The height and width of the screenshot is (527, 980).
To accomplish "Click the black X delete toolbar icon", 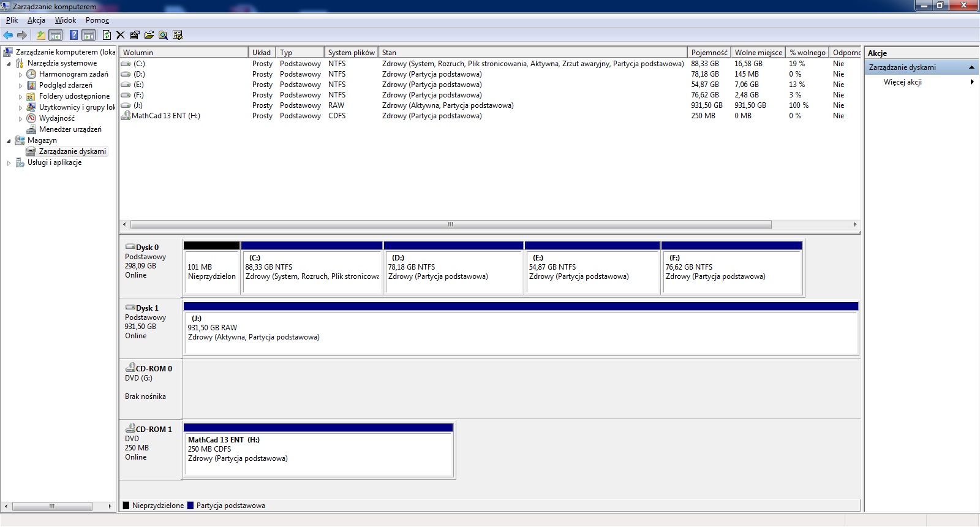I will [x=121, y=35].
